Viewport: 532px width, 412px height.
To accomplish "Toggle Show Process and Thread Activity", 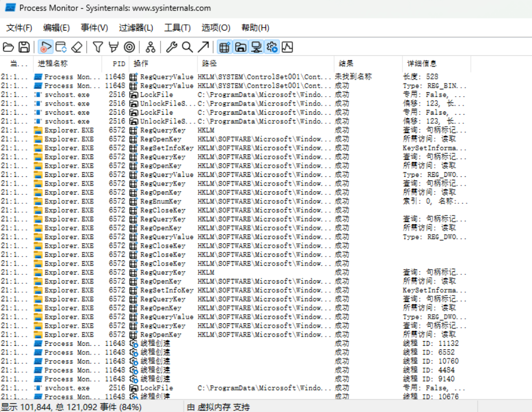I will tap(272, 47).
